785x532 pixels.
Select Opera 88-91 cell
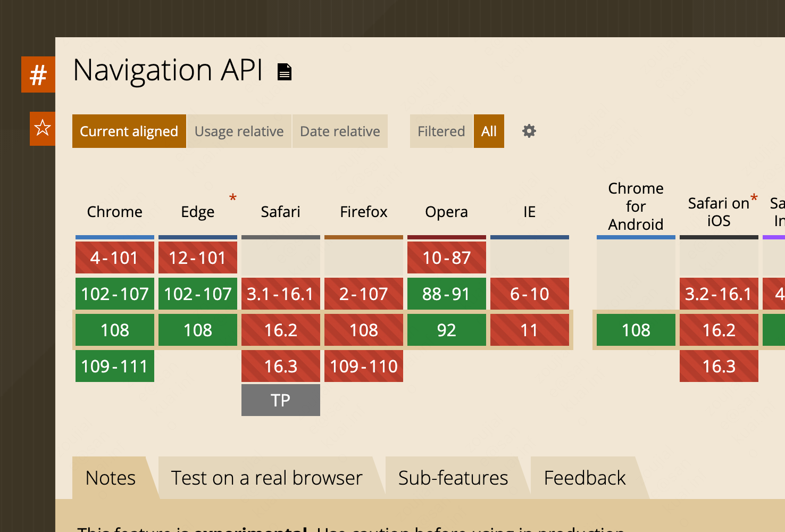pos(447,294)
